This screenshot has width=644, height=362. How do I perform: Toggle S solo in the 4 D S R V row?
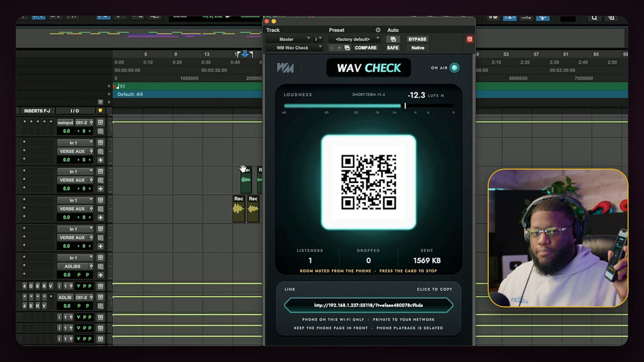pyautogui.click(x=37, y=286)
